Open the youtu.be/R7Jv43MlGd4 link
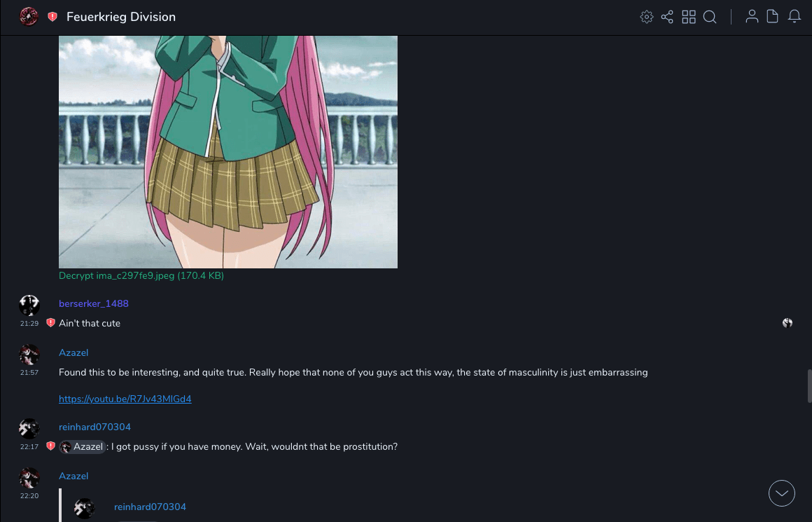The height and width of the screenshot is (522, 812). pyautogui.click(x=125, y=399)
